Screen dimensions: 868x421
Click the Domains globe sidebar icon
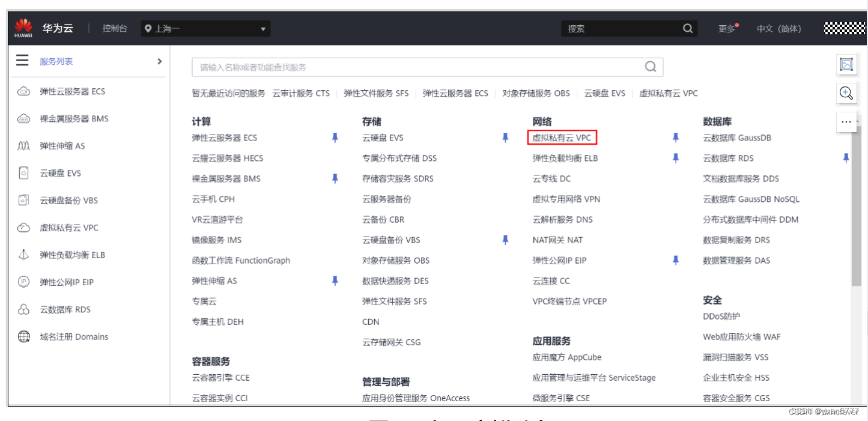(x=23, y=336)
